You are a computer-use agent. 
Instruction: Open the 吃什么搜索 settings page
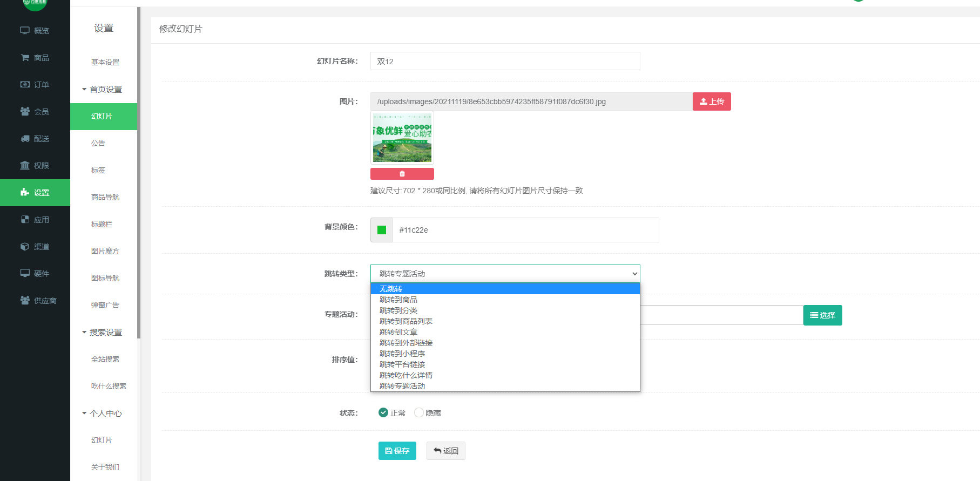point(109,387)
